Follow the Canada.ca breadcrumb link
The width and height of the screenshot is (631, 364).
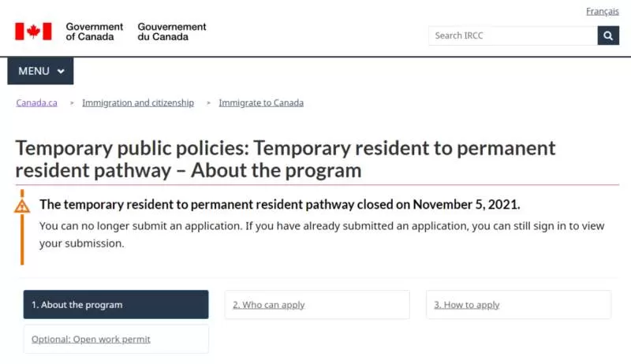(x=36, y=103)
